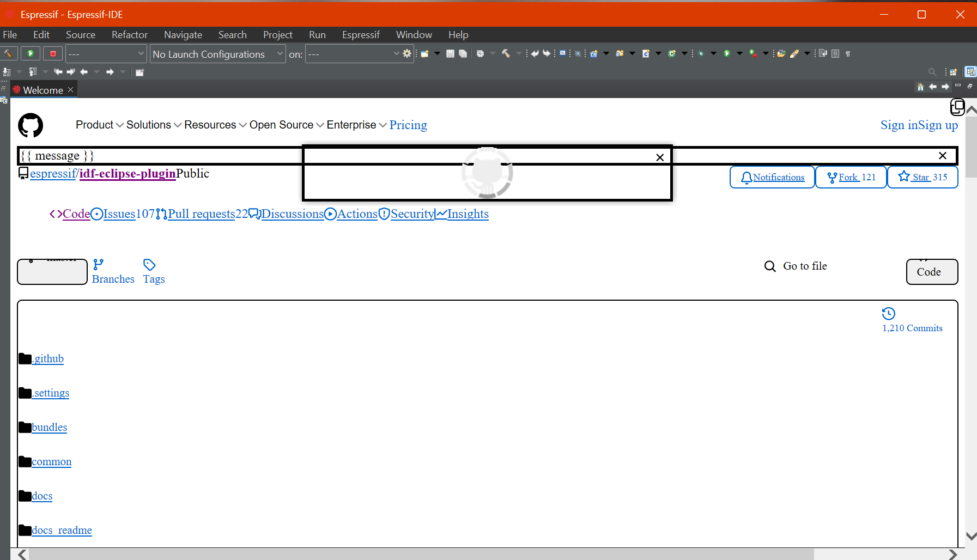977x560 pixels.
Task: Open the launch mode dropdown
Action: pos(106,53)
